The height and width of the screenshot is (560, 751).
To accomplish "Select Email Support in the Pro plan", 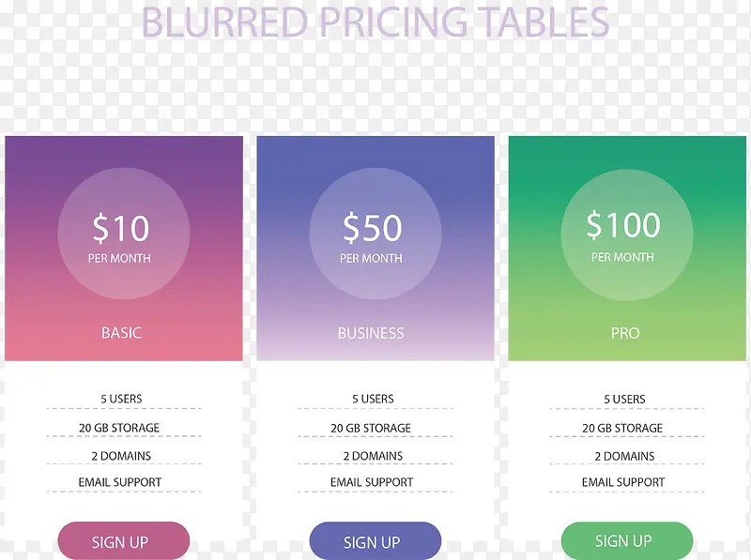I will (623, 482).
